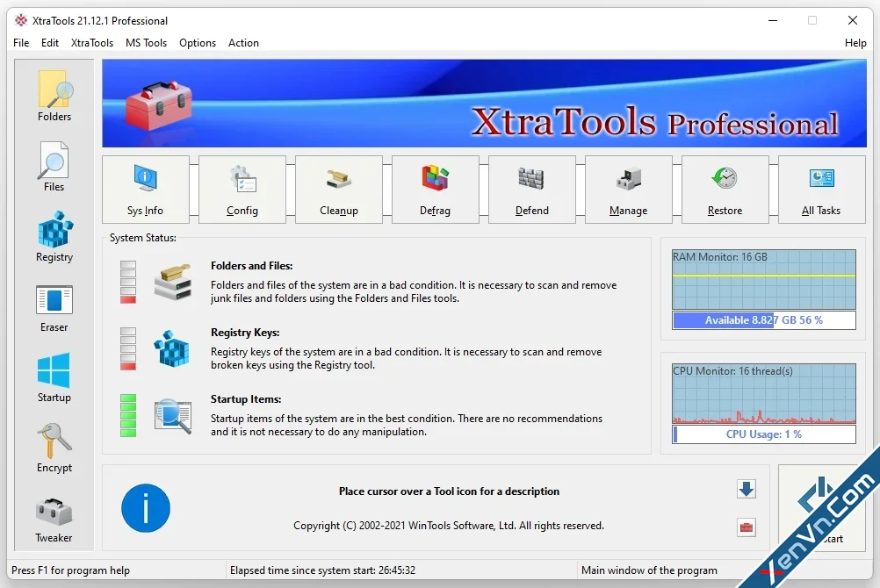
Task: Open the Defend category
Action: click(x=531, y=190)
